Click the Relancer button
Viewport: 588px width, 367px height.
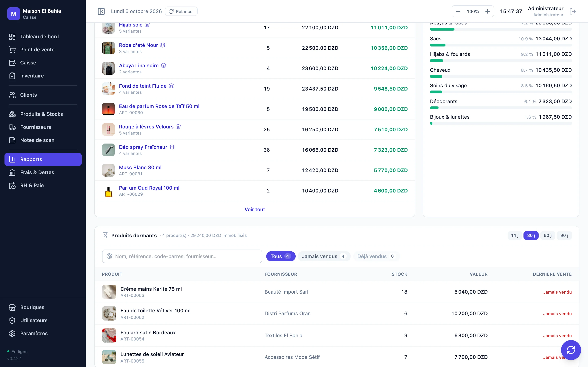click(181, 11)
